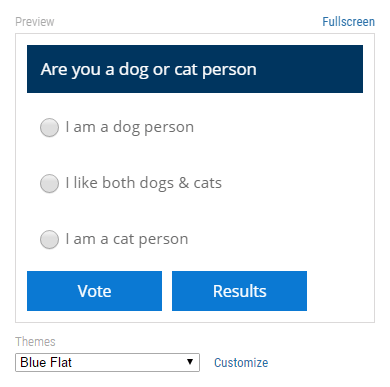Screen dimensions: 390x387
Task: Click blank area right of the cat person option
Action: pos(276,239)
